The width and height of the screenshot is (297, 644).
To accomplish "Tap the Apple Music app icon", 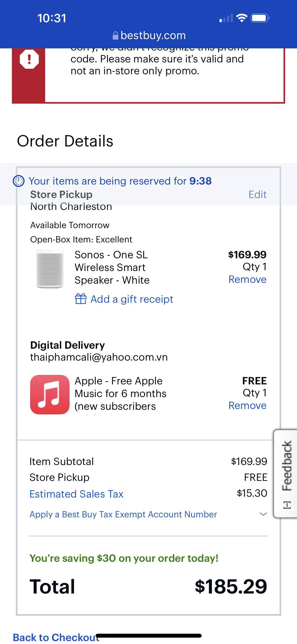I will pyautogui.click(x=50, y=394).
